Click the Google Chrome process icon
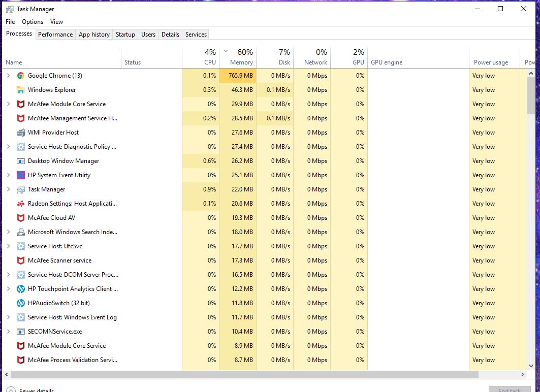 click(21, 76)
